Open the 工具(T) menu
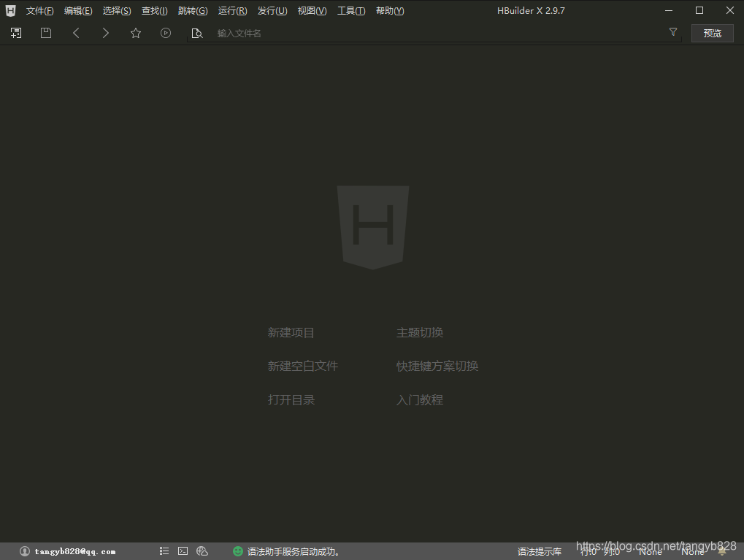The height and width of the screenshot is (560, 744). [x=351, y=10]
